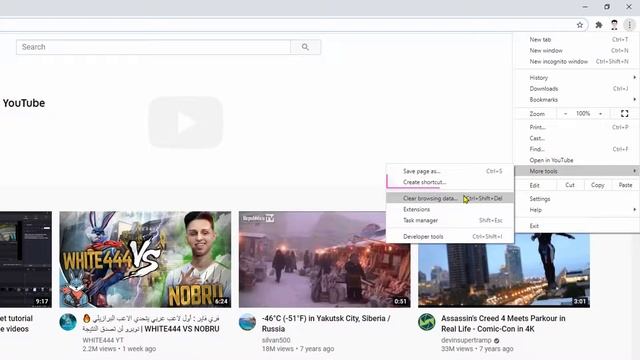Open Extensions from More tools submenu

[450, 209]
